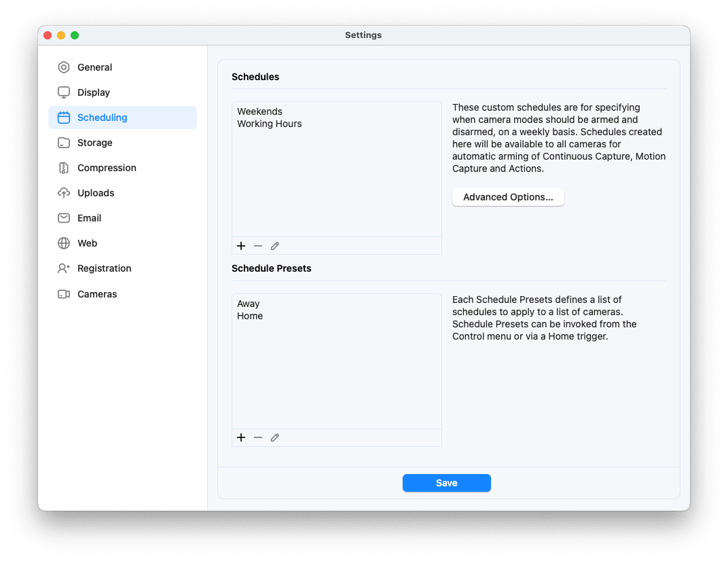Image resolution: width=728 pixels, height=561 pixels.
Task: Click the Scheduling calendar icon
Action: [63, 117]
